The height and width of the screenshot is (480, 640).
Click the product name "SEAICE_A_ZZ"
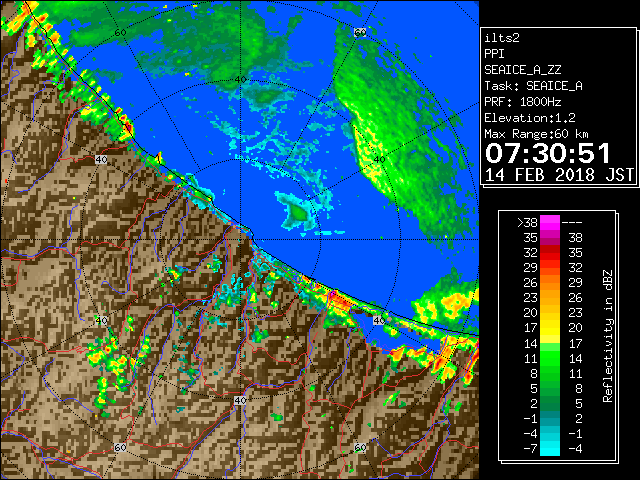click(x=522, y=70)
